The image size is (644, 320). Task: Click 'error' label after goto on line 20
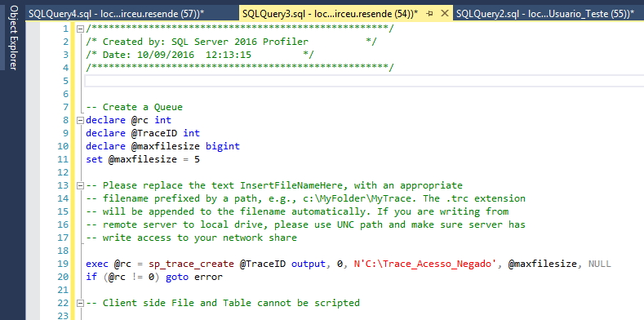(208, 277)
